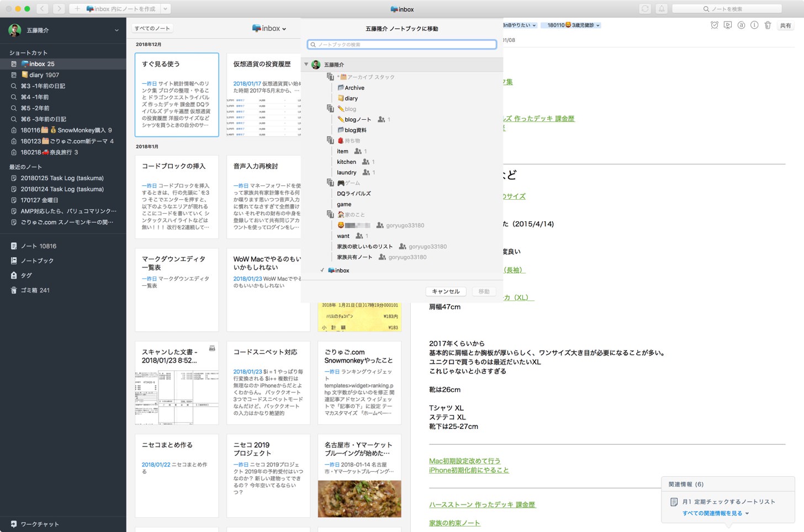Open notifications via the bell icon

(662, 9)
